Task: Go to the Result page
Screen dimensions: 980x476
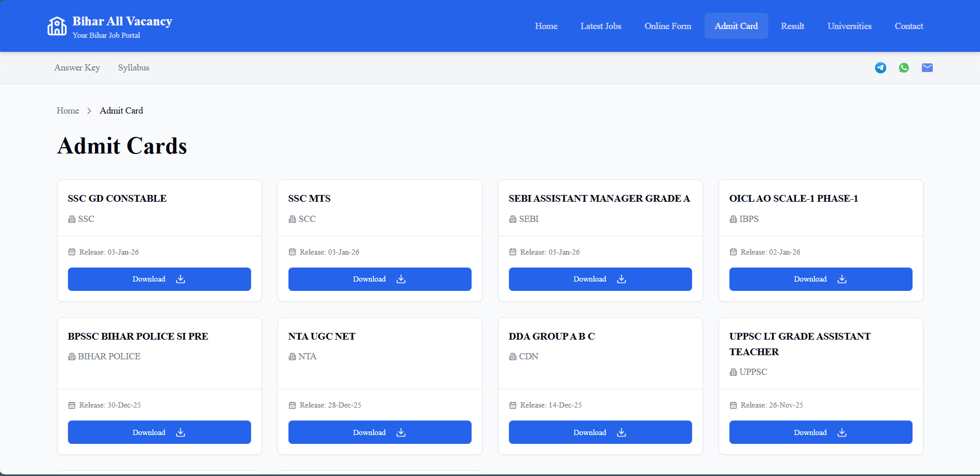Action: click(792, 26)
